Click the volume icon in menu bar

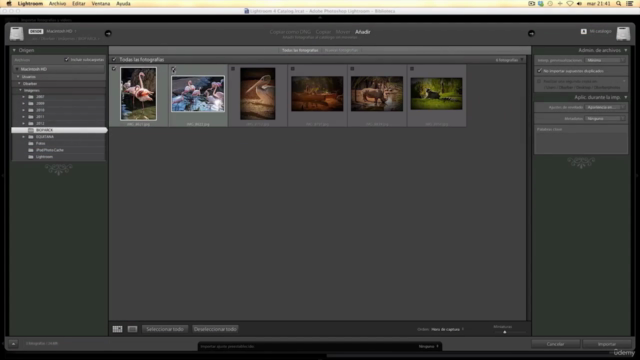tap(579, 4)
